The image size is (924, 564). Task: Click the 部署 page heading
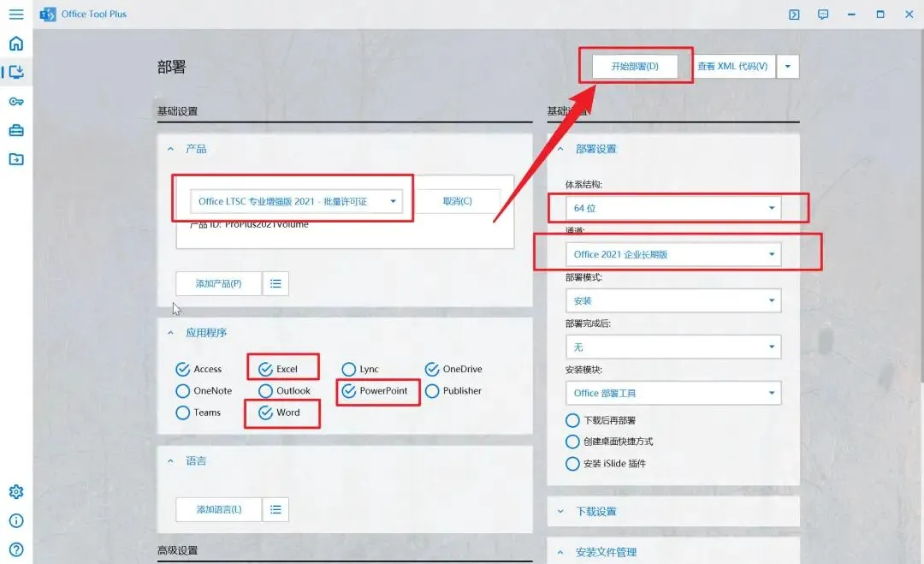pyautogui.click(x=171, y=67)
